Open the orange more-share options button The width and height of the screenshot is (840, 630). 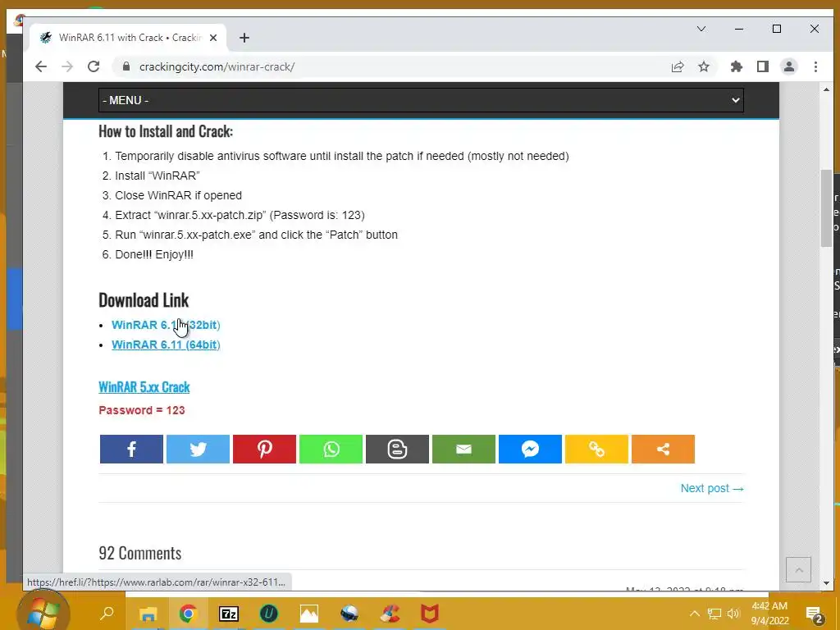pyautogui.click(x=663, y=449)
